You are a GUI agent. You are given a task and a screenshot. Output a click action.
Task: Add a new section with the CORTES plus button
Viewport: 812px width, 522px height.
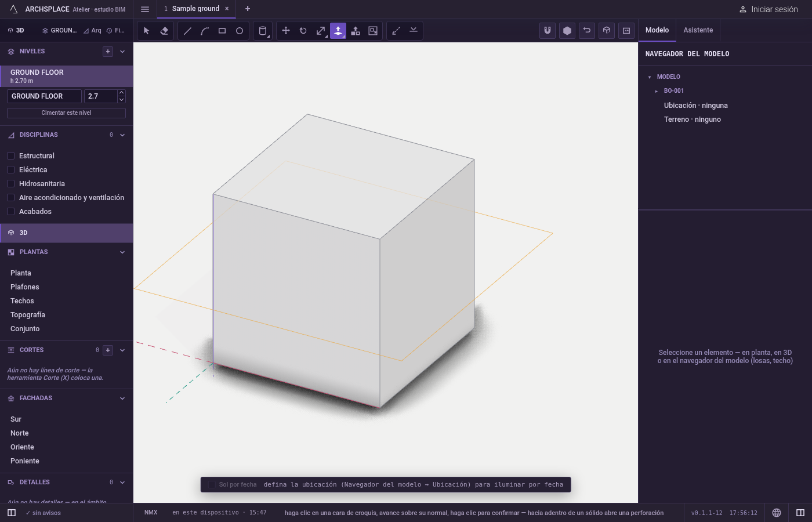[108, 350]
